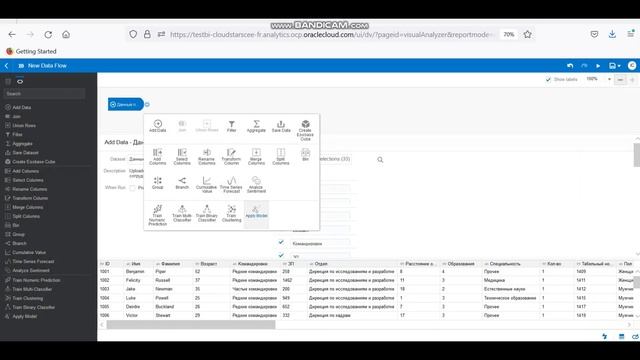Toggle the When Run prompt checkbox
640x360 pixels.
click(x=132, y=188)
